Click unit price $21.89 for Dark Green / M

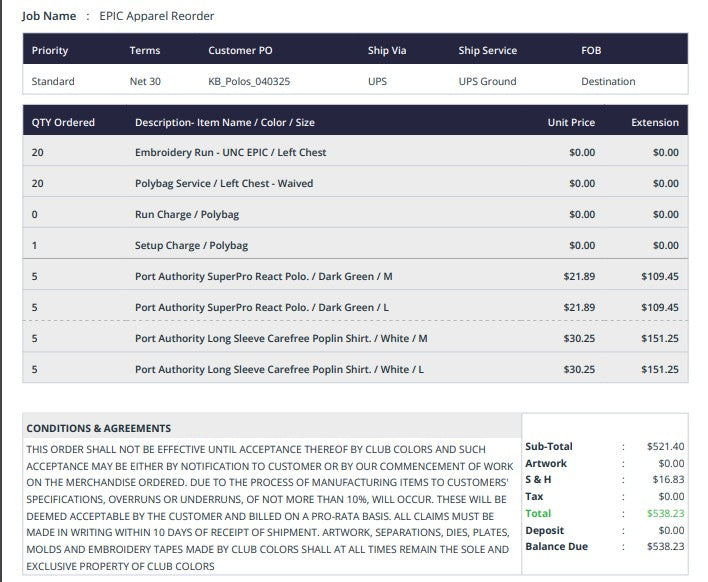[x=579, y=276]
